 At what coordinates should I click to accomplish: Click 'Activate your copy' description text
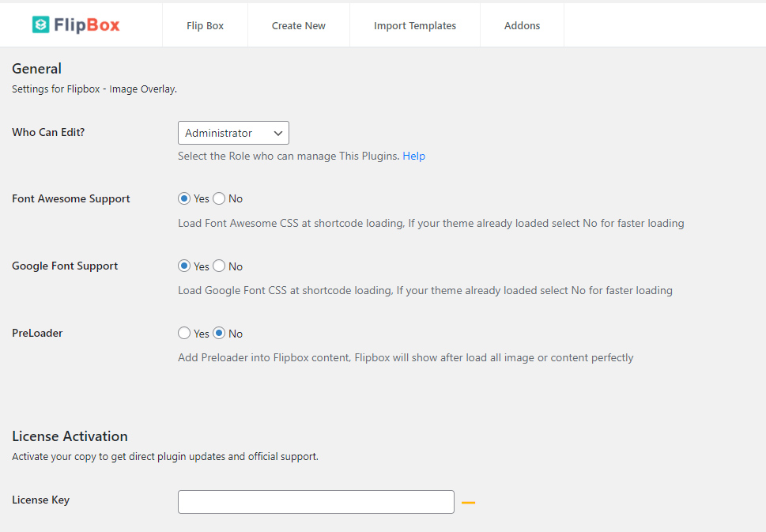tap(165, 457)
